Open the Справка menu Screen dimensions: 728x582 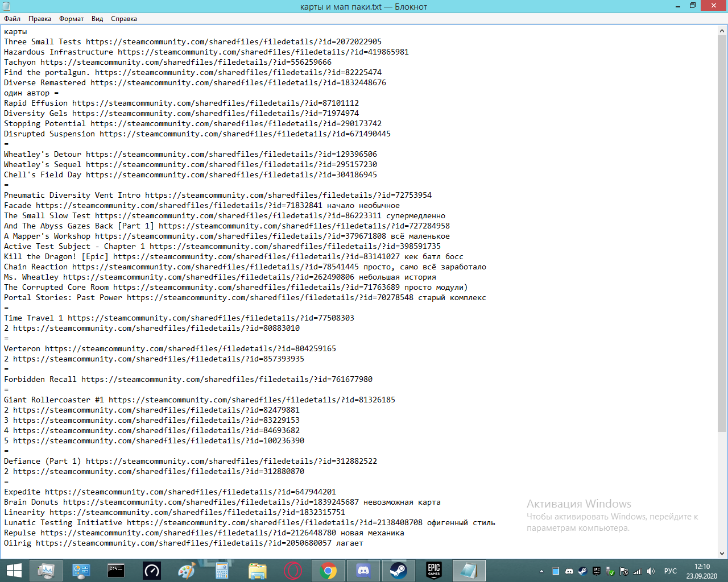click(x=124, y=19)
